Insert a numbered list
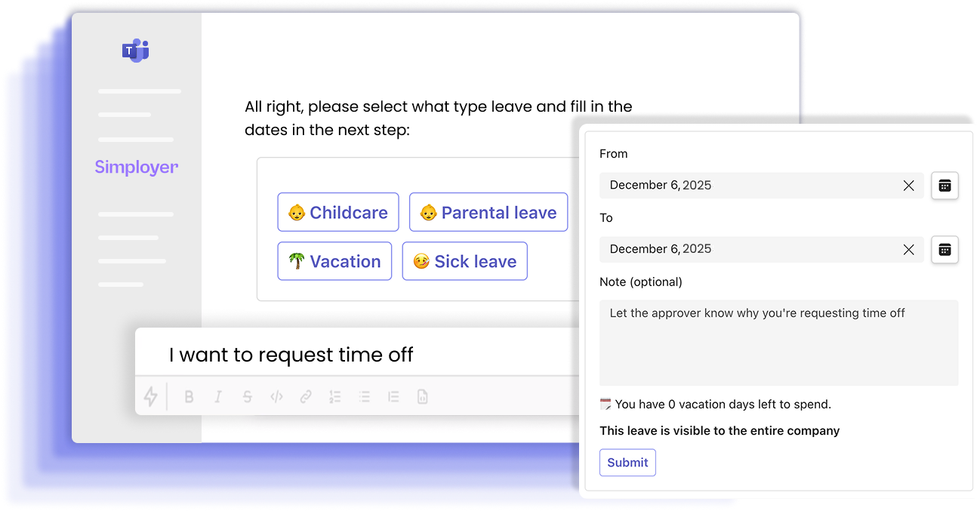 335,397
